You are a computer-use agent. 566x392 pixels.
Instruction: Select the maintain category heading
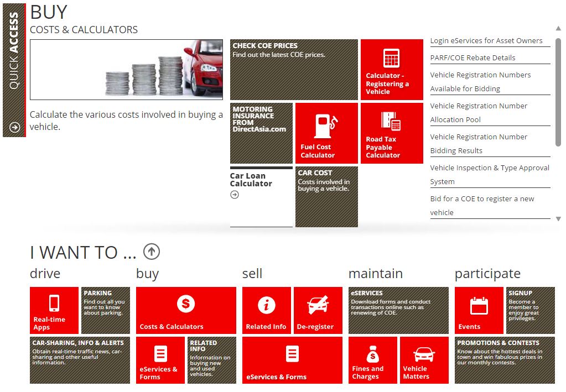[x=376, y=273]
